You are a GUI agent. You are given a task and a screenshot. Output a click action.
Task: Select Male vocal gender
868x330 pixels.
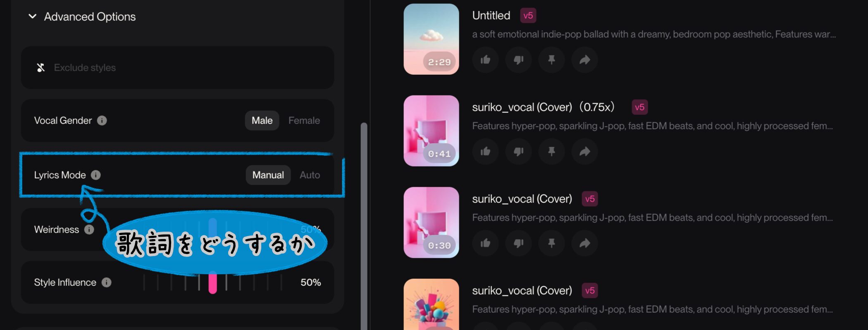click(262, 121)
